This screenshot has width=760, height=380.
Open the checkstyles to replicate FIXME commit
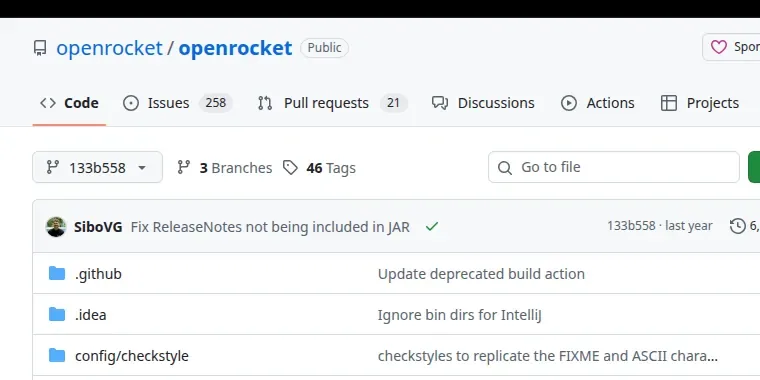(548, 356)
